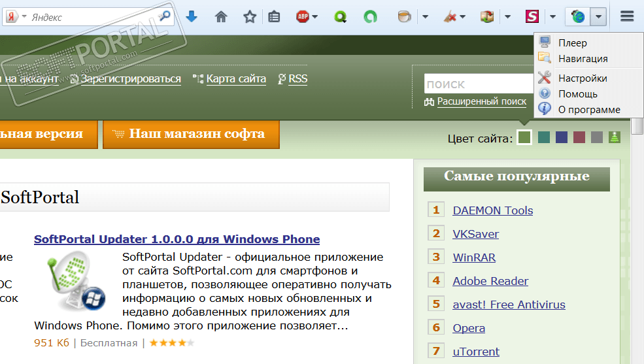Click the green circular ring icon
This screenshot has height=364, width=644.
370,17
